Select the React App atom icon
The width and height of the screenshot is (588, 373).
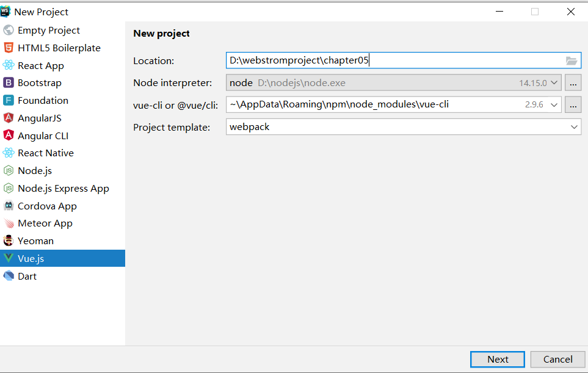tap(9, 65)
